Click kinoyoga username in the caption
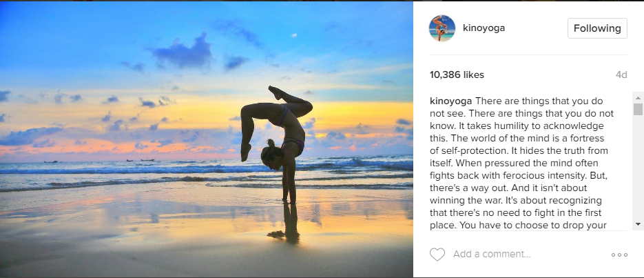644x278 pixels. coord(450,101)
